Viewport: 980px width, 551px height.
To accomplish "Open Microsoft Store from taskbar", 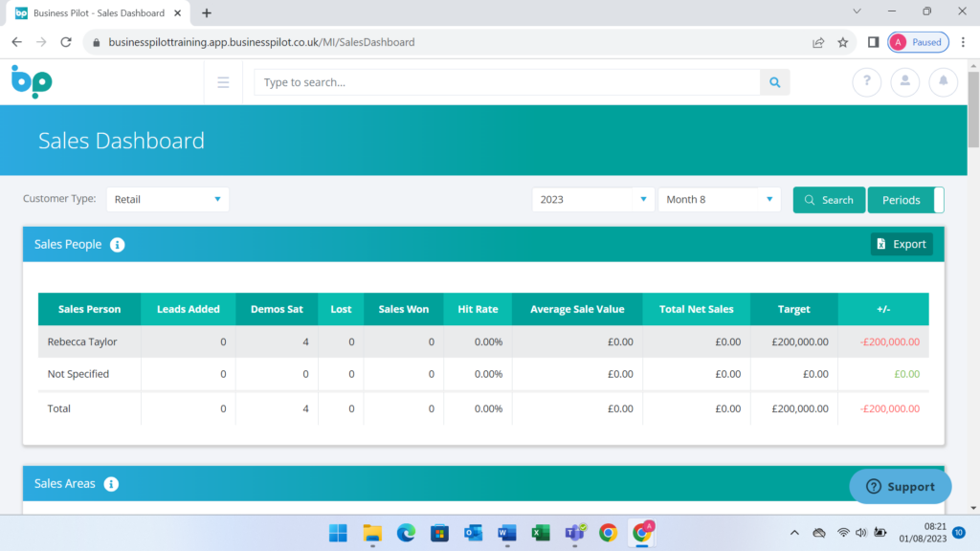I will (440, 533).
